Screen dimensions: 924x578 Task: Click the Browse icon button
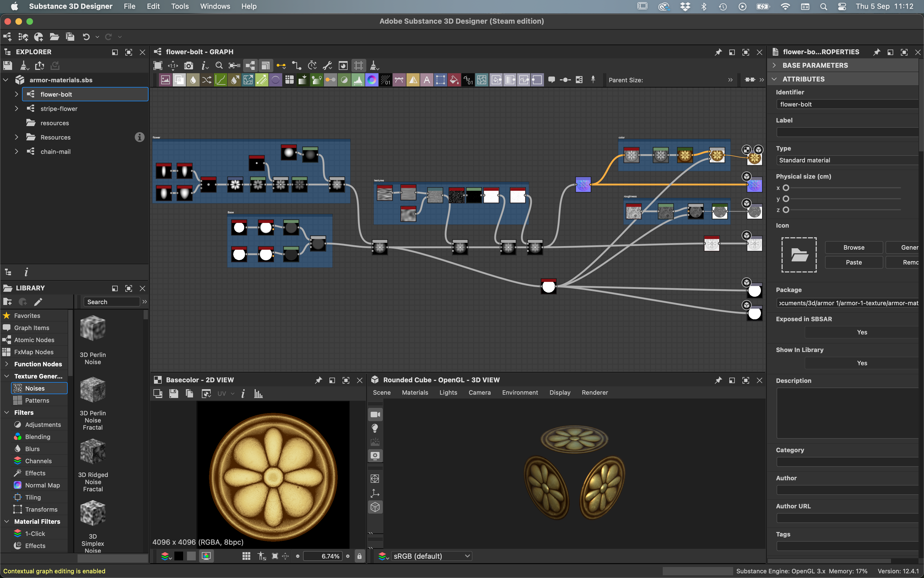click(x=854, y=247)
